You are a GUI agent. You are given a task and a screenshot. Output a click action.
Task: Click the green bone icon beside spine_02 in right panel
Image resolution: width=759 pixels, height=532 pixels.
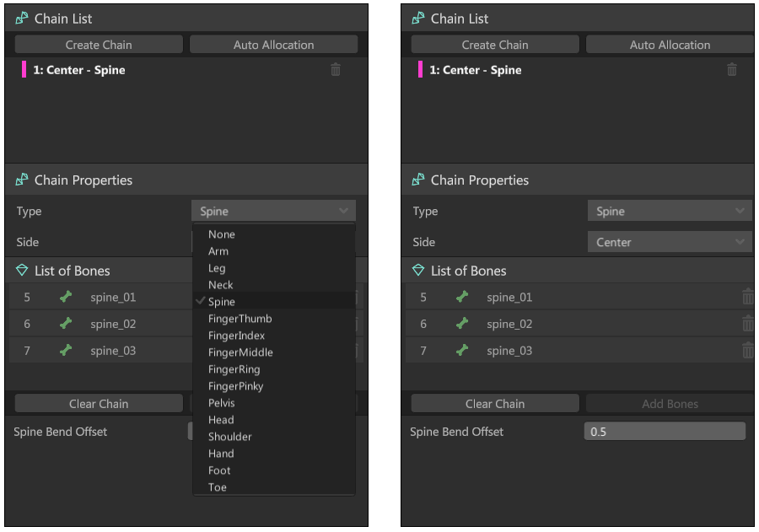click(x=462, y=324)
